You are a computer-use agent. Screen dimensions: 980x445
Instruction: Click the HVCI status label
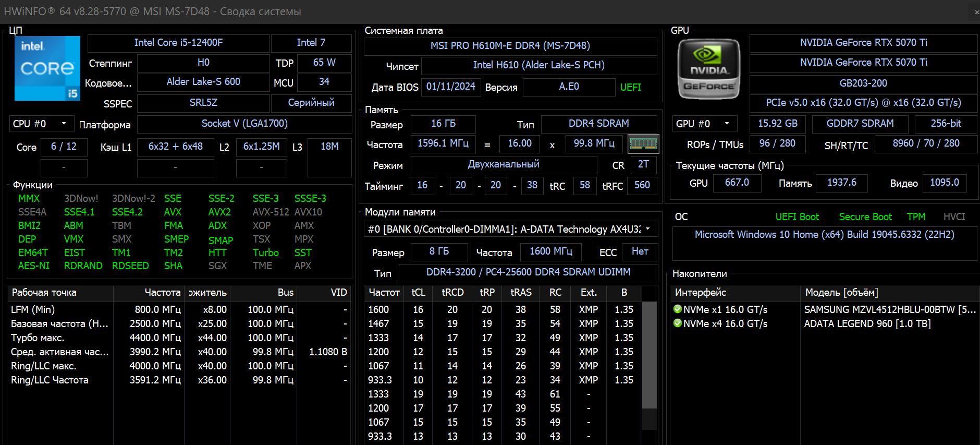[x=954, y=217]
